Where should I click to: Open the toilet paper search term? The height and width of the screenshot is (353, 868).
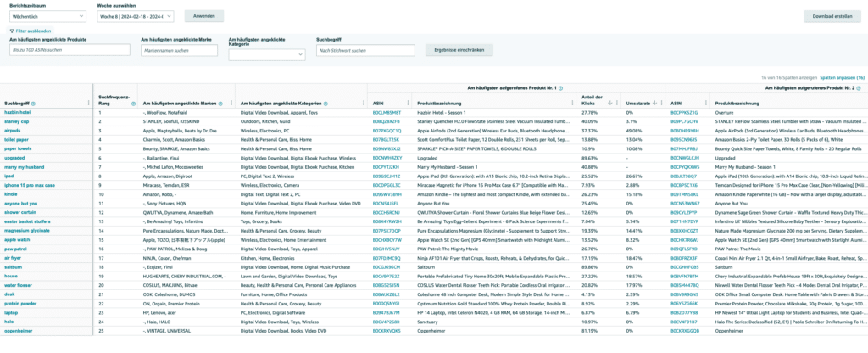coord(17,140)
